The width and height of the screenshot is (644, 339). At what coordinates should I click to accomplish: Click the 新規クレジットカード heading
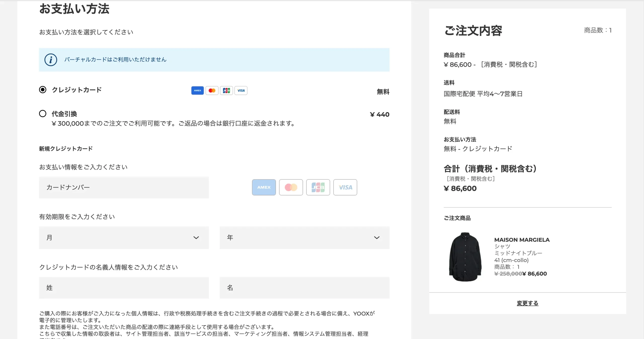pos(66,149)
